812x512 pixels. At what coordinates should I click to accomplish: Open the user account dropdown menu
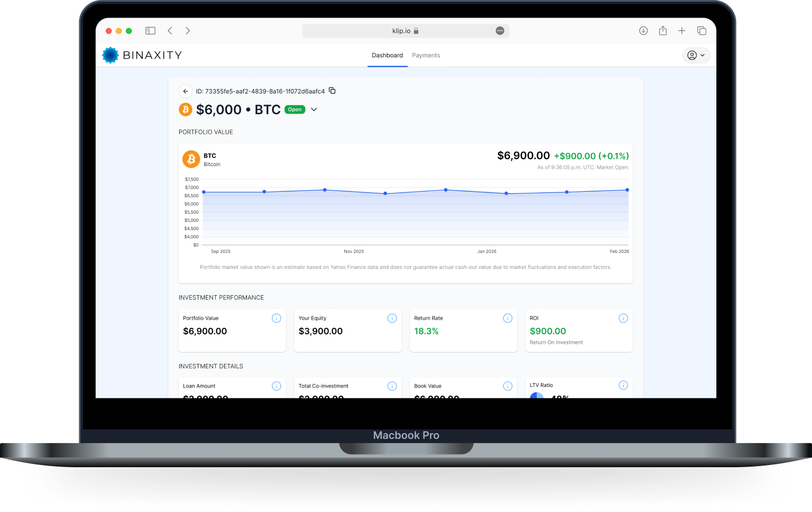696,55
